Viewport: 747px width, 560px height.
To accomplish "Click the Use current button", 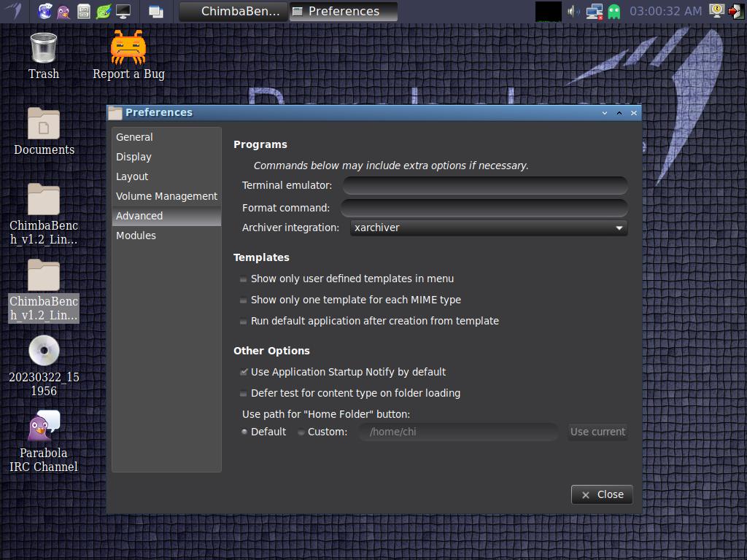I will (597, 432).
